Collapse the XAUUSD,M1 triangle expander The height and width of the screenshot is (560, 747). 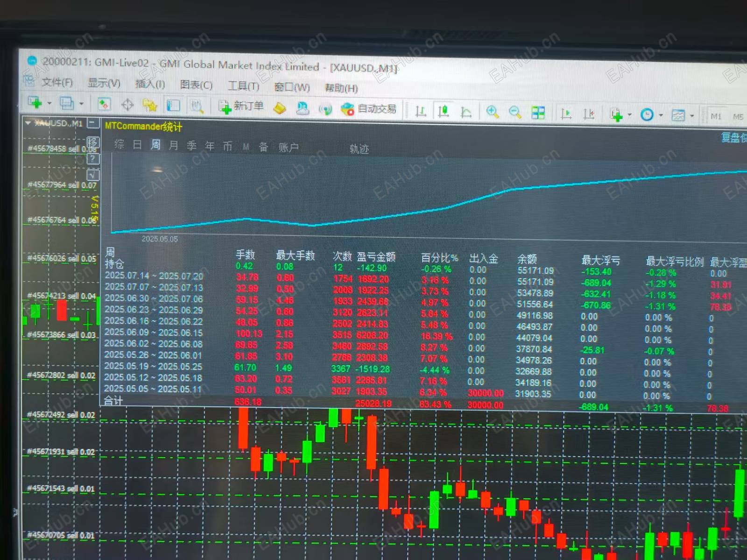pyautogui.click(x=28, y=123)
